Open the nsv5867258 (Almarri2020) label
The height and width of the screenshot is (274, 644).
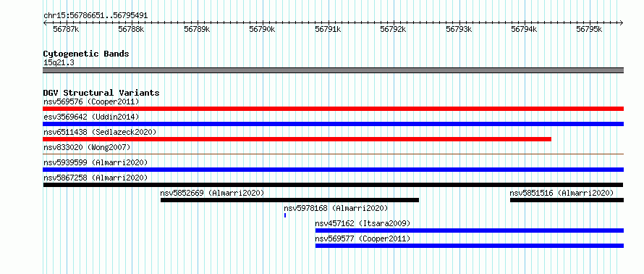point(96,178)
